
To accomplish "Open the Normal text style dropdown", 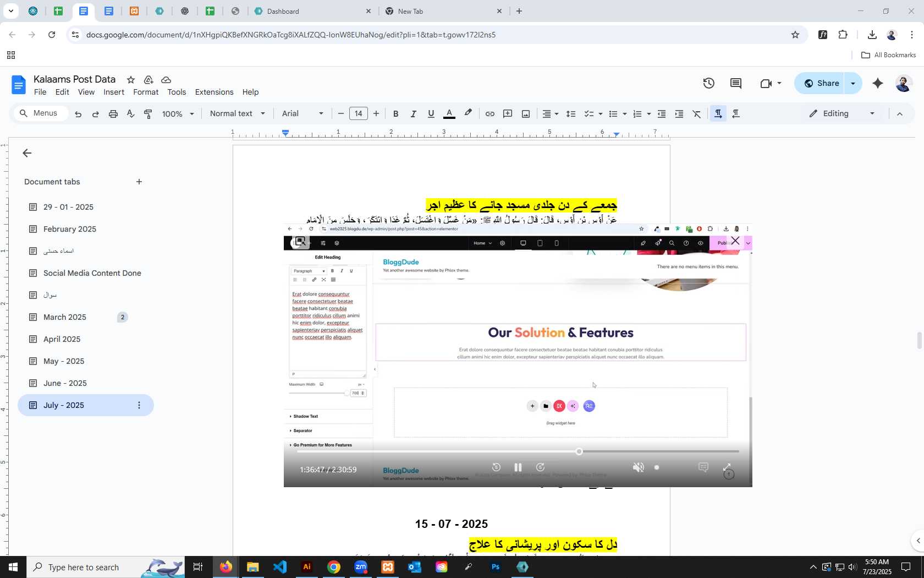I will pyautogui.click(x=237, y=113).
